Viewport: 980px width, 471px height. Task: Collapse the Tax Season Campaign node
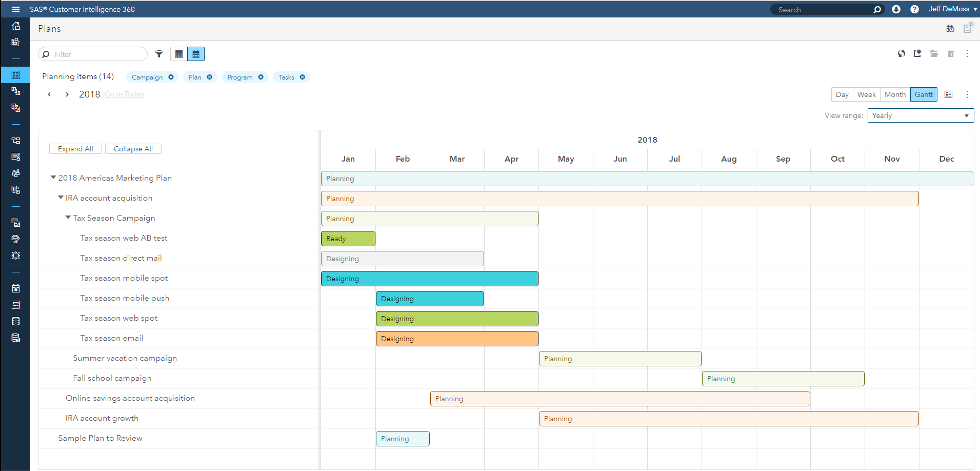coord(68,218)
